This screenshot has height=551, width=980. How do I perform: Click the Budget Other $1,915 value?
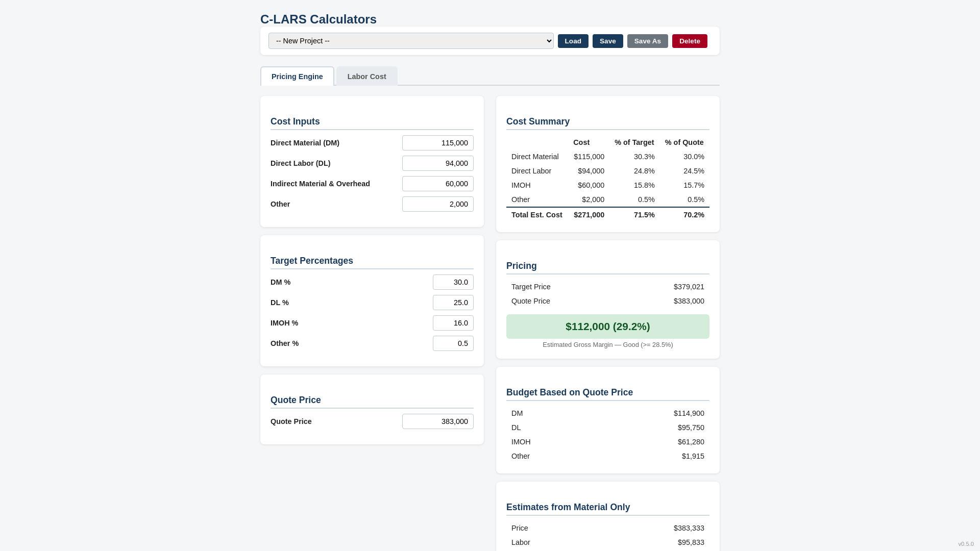[693, 456]
